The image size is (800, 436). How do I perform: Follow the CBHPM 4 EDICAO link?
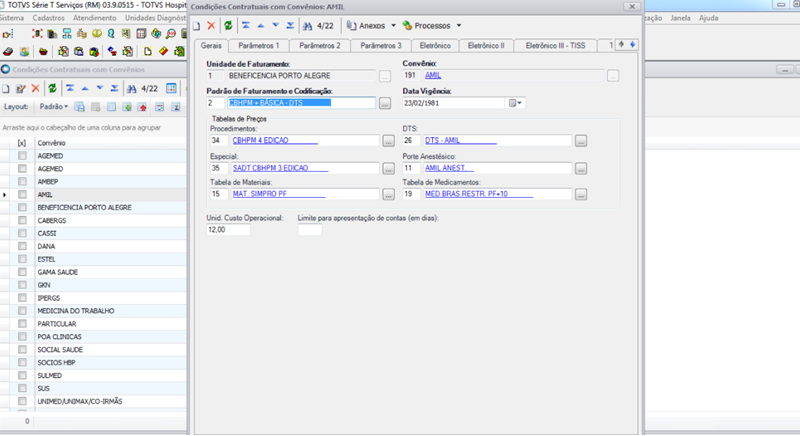pos(260,140)
